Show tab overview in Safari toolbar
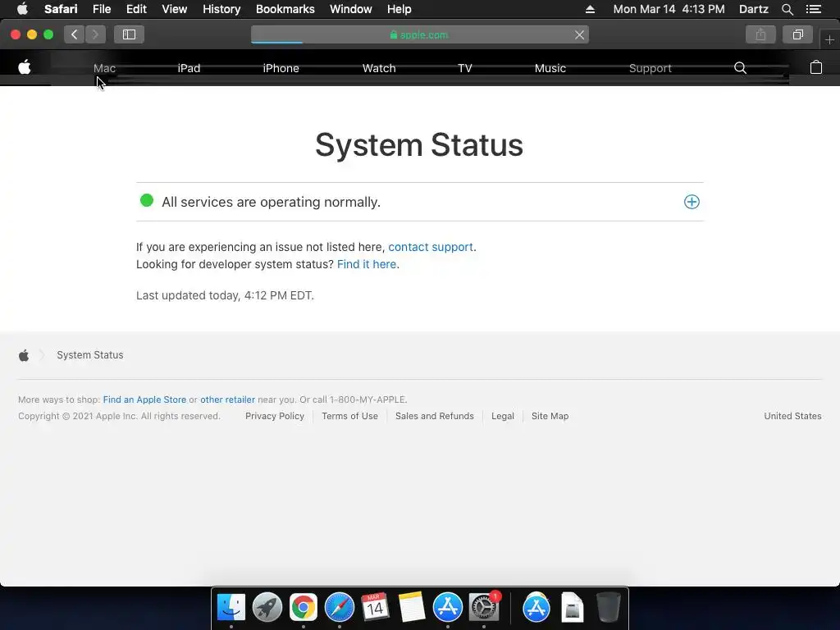Screen dimensions: 840x630 coord(797,34)
